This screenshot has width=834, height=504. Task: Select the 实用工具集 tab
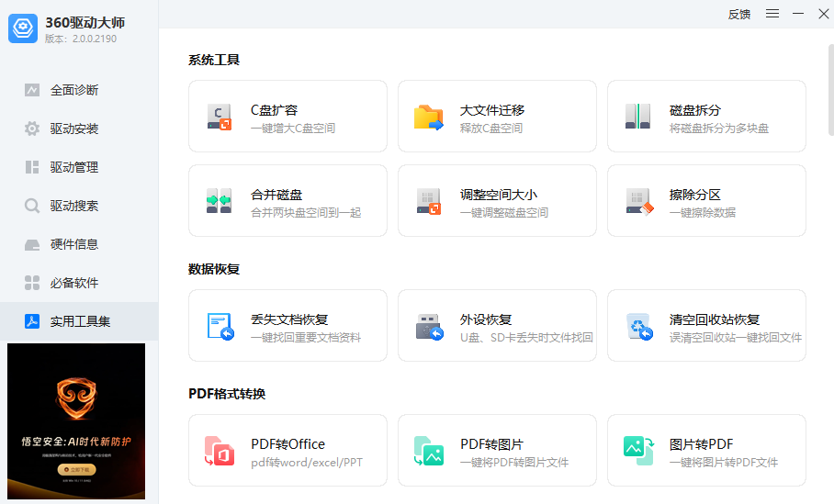tap(79, 321)
